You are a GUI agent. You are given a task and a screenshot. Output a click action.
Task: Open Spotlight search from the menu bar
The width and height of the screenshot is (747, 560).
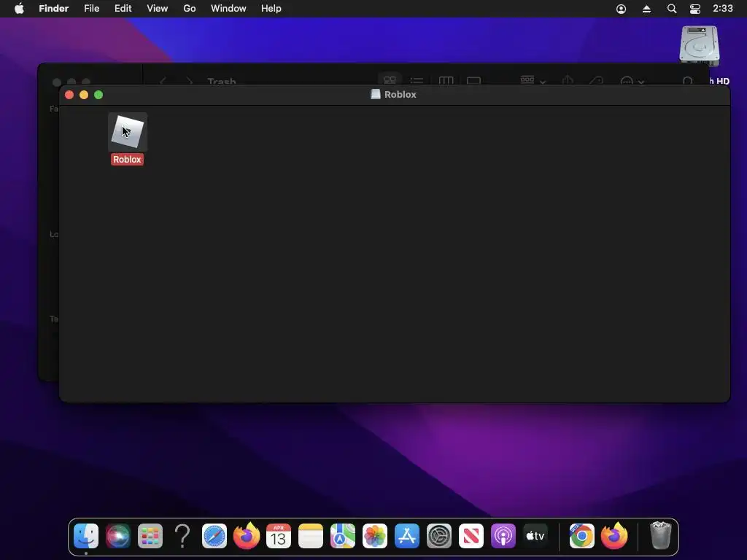point(672,9)
